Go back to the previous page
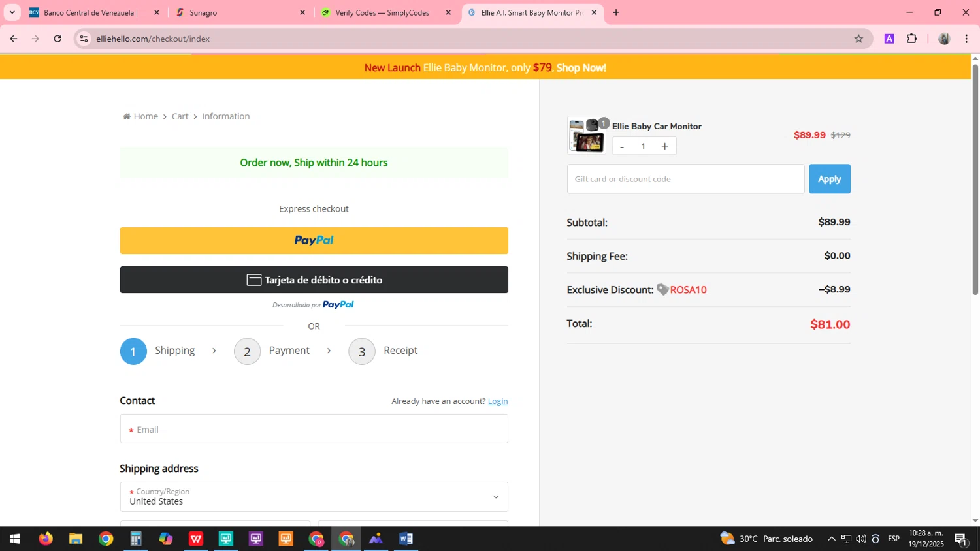 point(13,39)
